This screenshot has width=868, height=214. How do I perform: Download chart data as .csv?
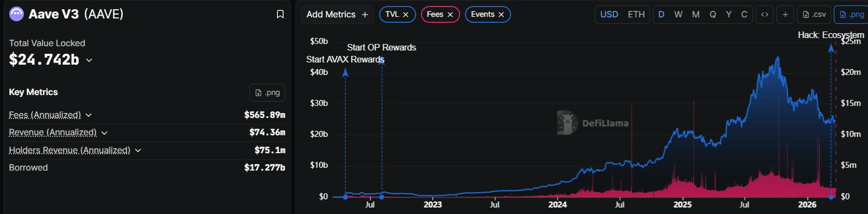tap(814, 15)
